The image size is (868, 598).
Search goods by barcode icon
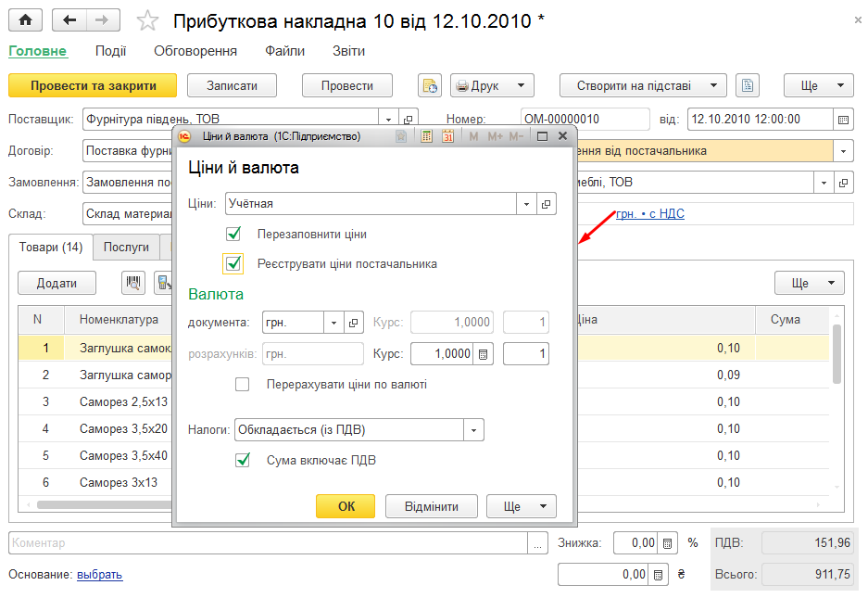pyautogui.click(x=132, y=283)
